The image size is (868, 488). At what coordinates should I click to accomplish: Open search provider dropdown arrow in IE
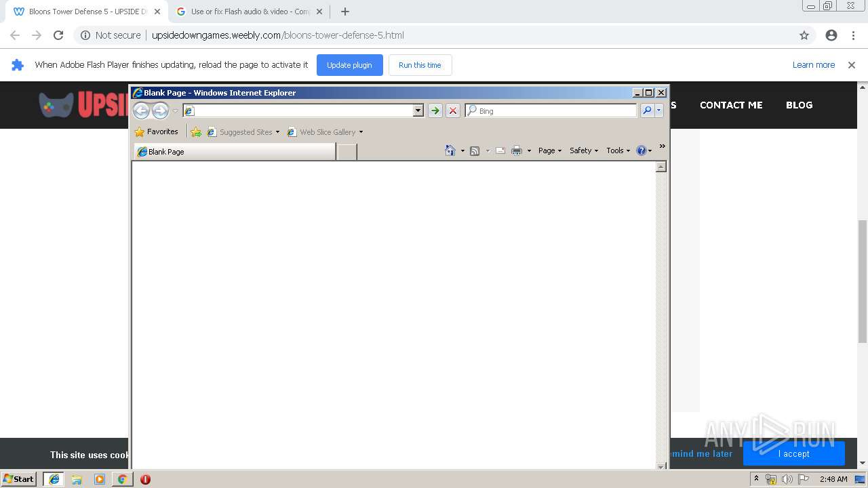658,110
